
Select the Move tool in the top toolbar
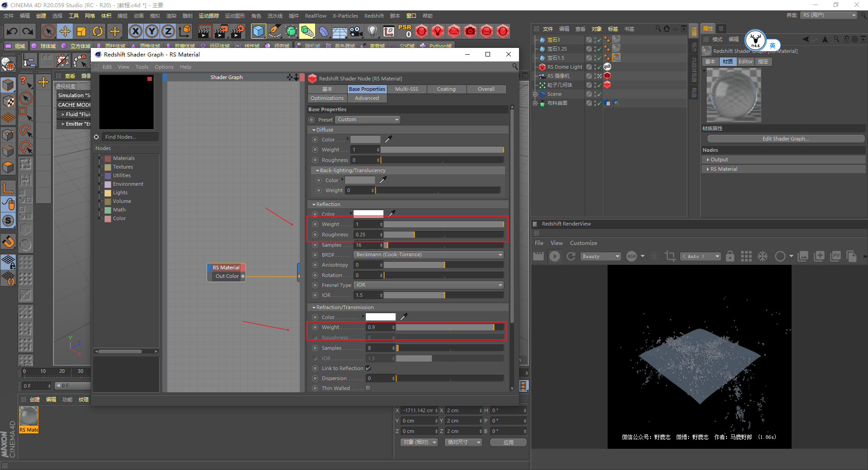tap(65, 31)
